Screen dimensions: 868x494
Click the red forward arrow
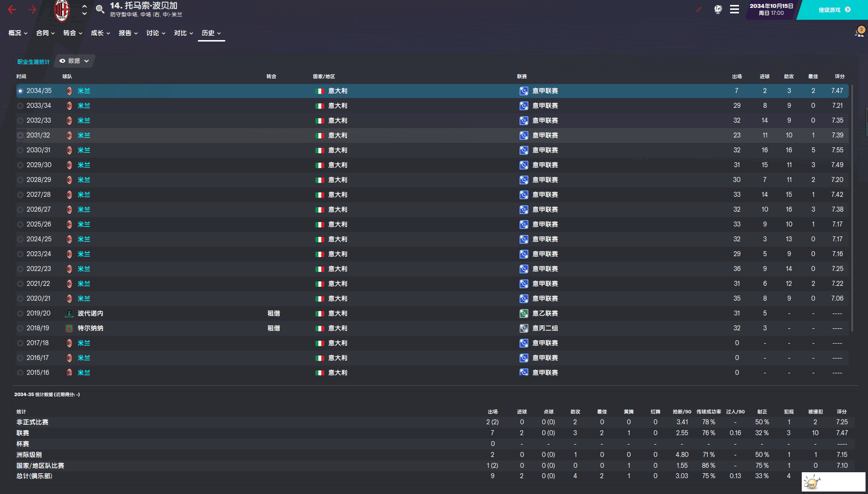point(32,9)
